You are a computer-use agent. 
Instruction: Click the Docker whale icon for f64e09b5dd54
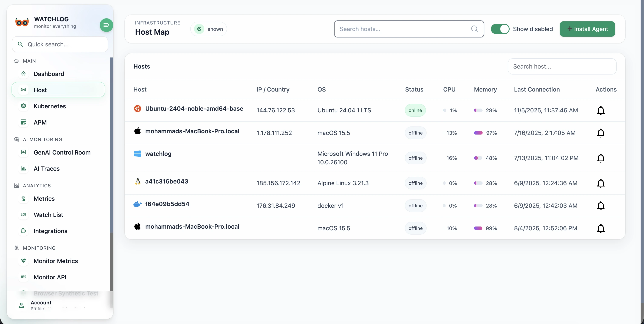click(x=137, y=204)
